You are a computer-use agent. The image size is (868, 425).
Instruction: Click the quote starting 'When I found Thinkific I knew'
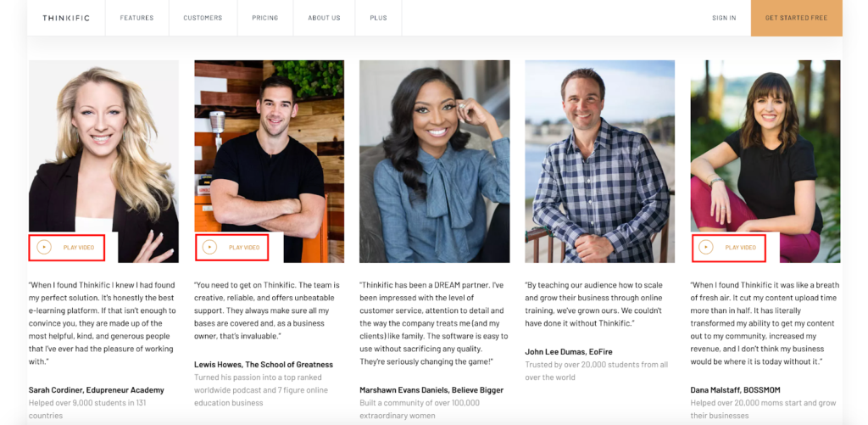[103, 323]
